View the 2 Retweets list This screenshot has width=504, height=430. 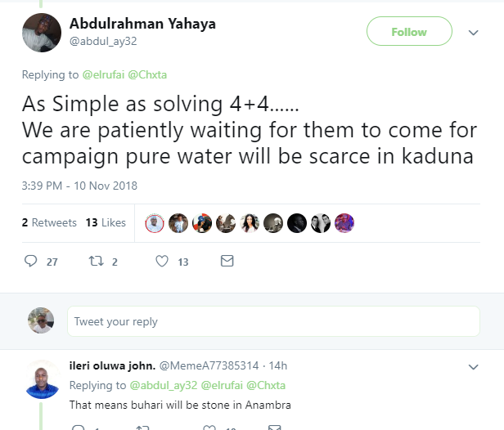(x=49, y=222)
